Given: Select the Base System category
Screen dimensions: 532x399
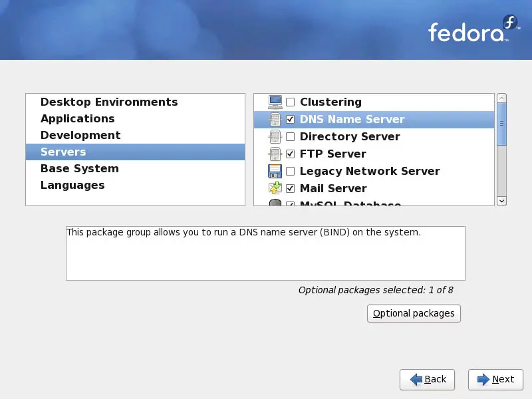Looking at the screenshot, I should [136, 168].
